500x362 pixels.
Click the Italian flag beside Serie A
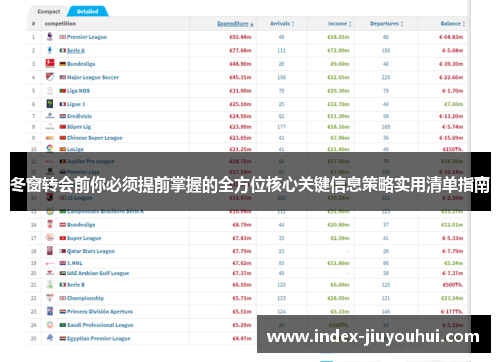pos(63,50)
